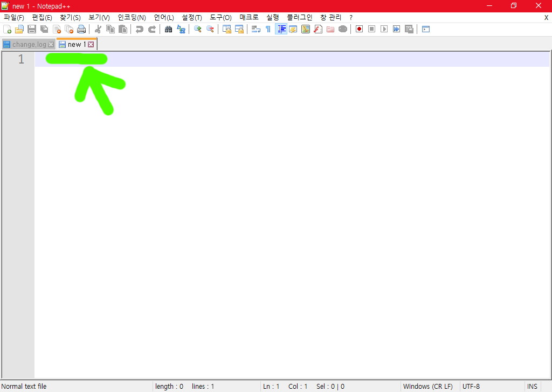Click the UTF-8 encoding status field
The width and height of the screenshot is (552, 392).
coord(471,387)
